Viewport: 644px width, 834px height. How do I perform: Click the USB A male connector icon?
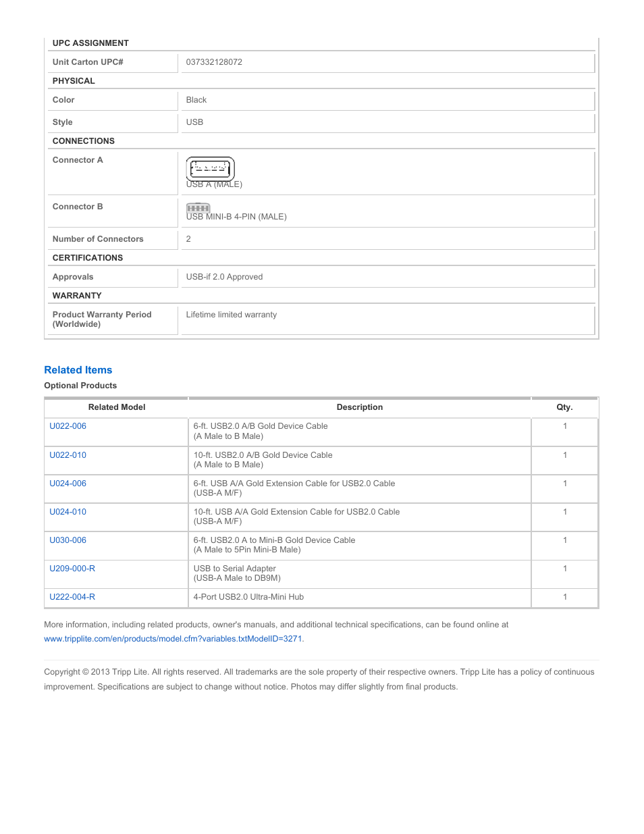[210, 169]
